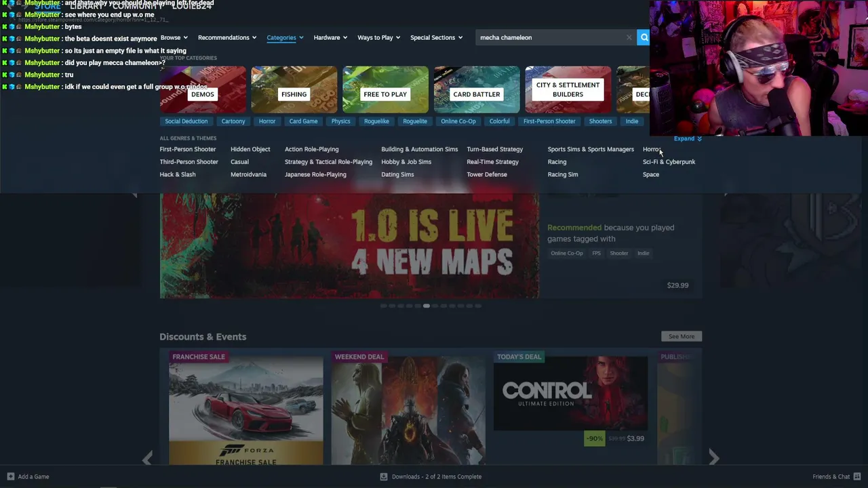868x488 pixels.
Task: Go to next Discounts & Events page arrow
Action: (713, 458)
